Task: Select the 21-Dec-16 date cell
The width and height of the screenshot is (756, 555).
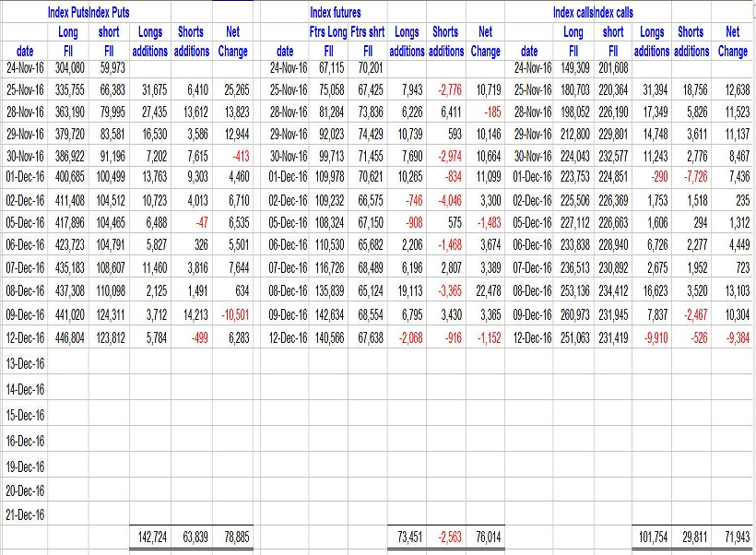Action: (x=25, y=514)
